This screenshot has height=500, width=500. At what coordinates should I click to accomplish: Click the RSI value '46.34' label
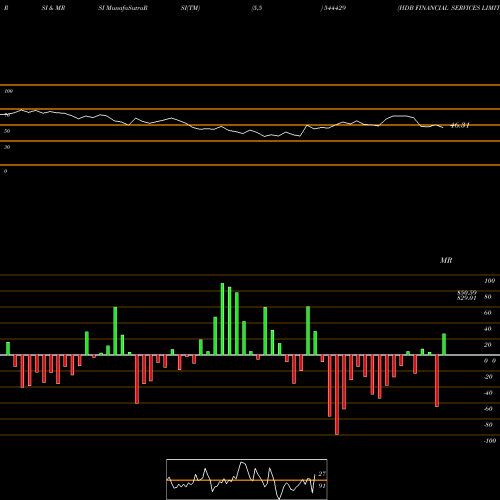point(460,125)
